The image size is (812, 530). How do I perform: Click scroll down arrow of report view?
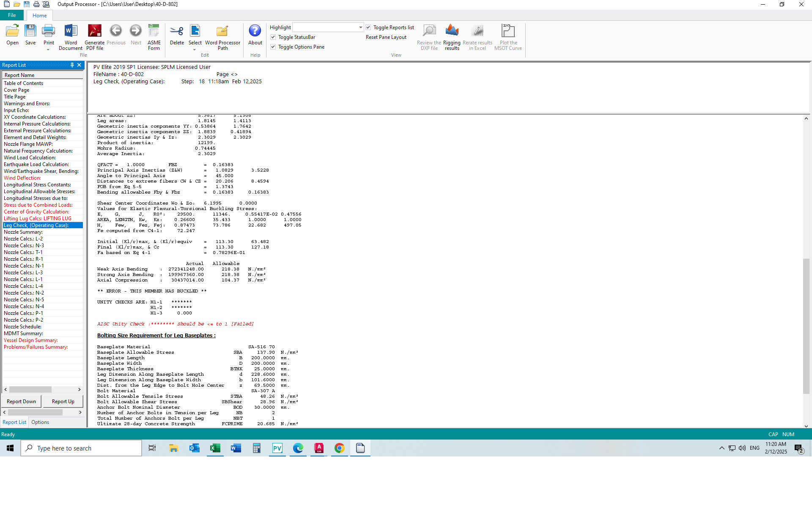806,426
